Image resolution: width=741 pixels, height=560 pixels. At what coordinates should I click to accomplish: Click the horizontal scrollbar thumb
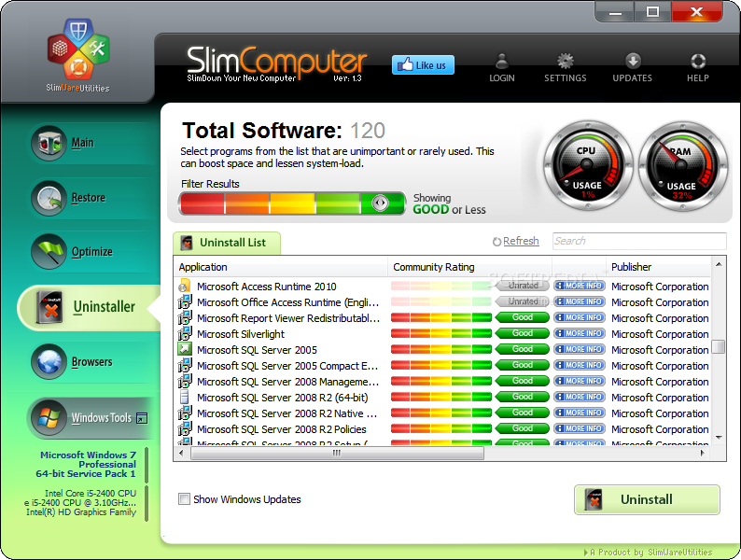pos(337,454)
